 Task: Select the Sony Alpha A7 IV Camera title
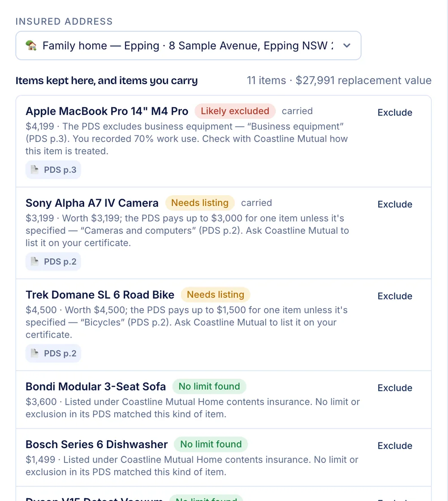click(92, 203)
